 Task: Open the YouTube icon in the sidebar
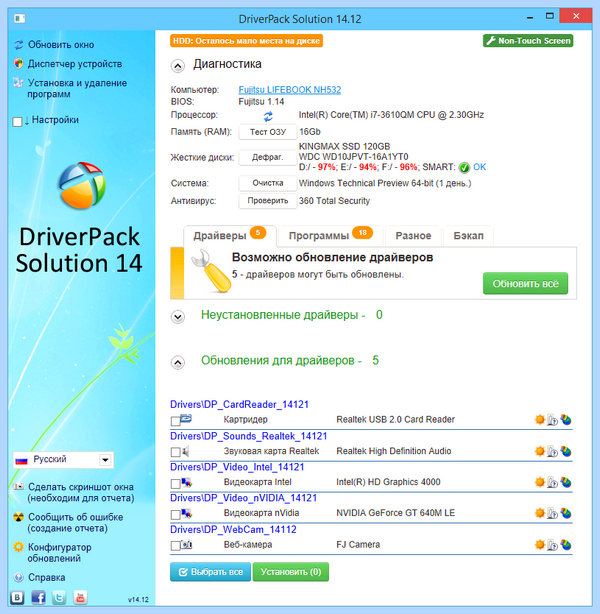point(80,598)
